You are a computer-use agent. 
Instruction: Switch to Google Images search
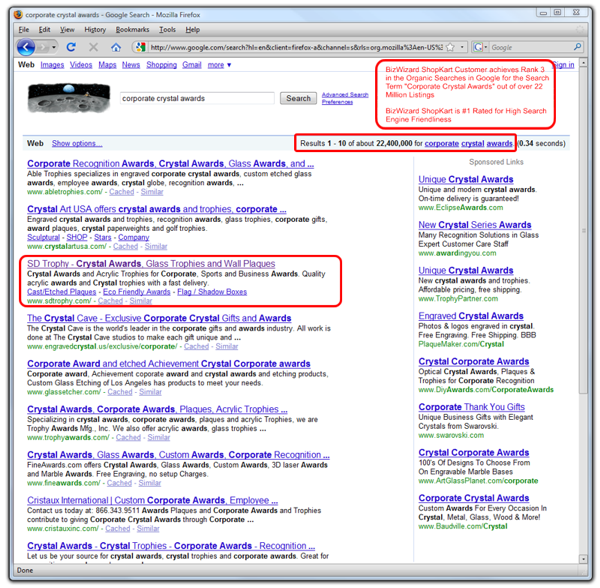pyautogui.click(x=52, y=65)
